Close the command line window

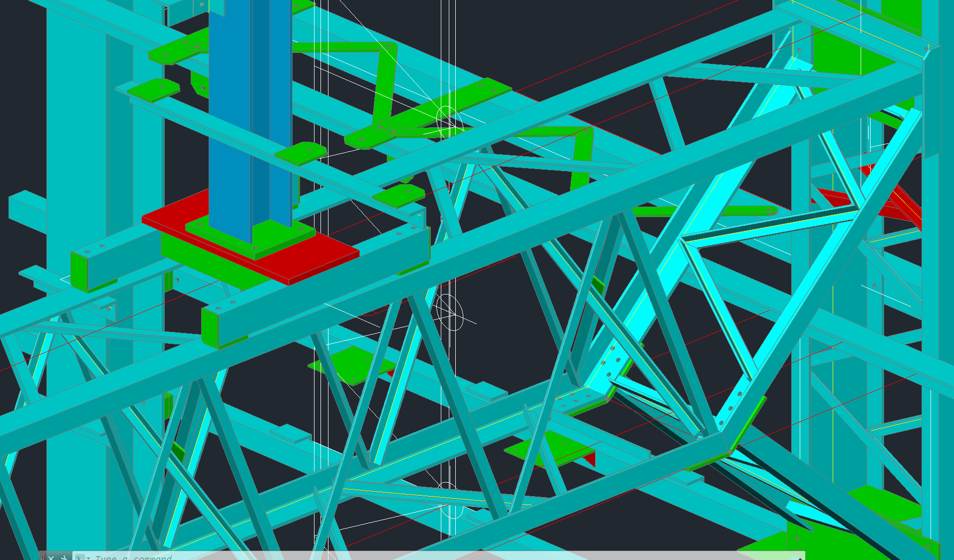point(51,557)
